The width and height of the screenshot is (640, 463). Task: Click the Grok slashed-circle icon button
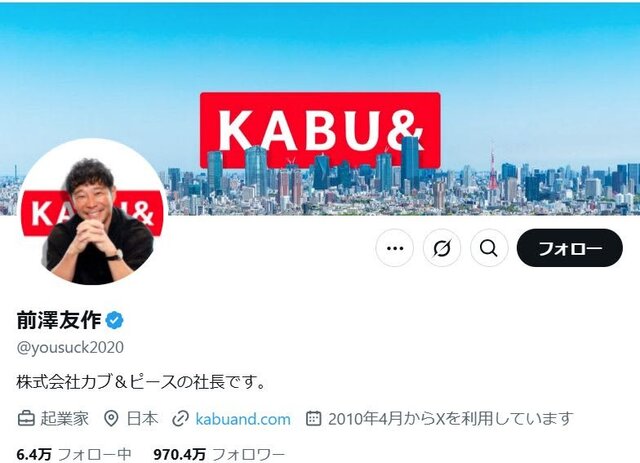click(442, 248)
